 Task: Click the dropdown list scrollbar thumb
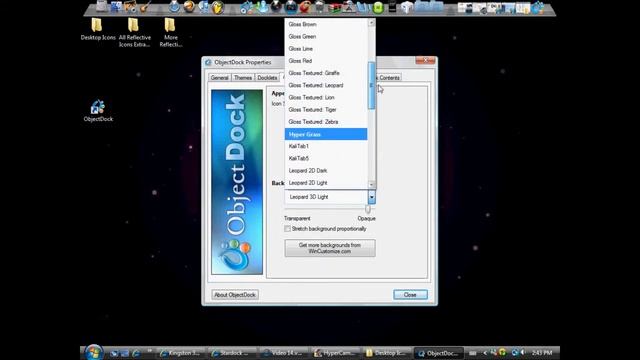(x=371, y=85)
